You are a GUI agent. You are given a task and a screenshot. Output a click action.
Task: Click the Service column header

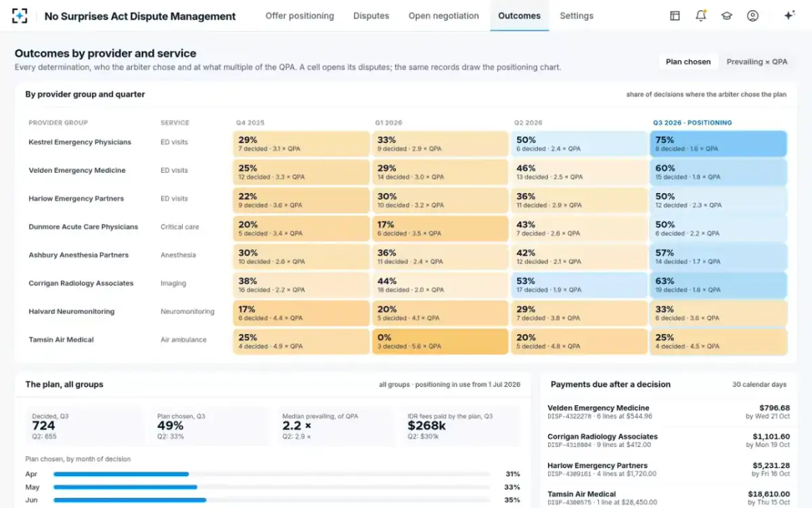point(175,123)
